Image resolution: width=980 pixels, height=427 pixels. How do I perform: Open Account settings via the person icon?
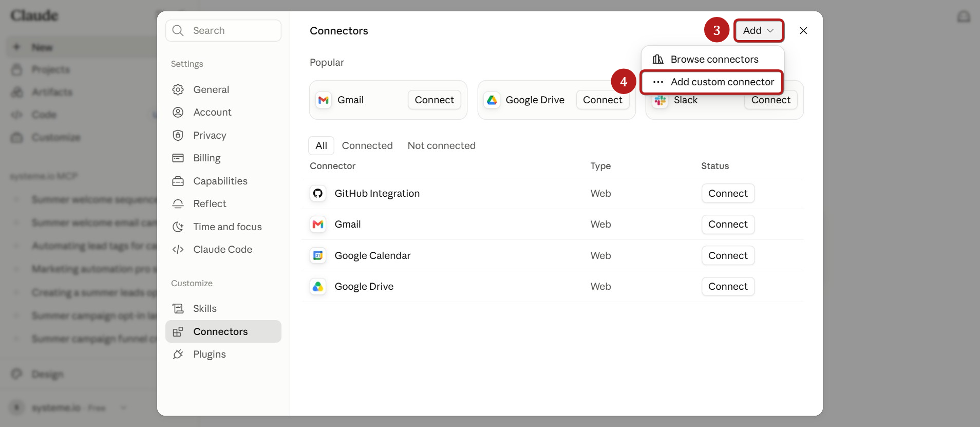click(x=178, y=112)
